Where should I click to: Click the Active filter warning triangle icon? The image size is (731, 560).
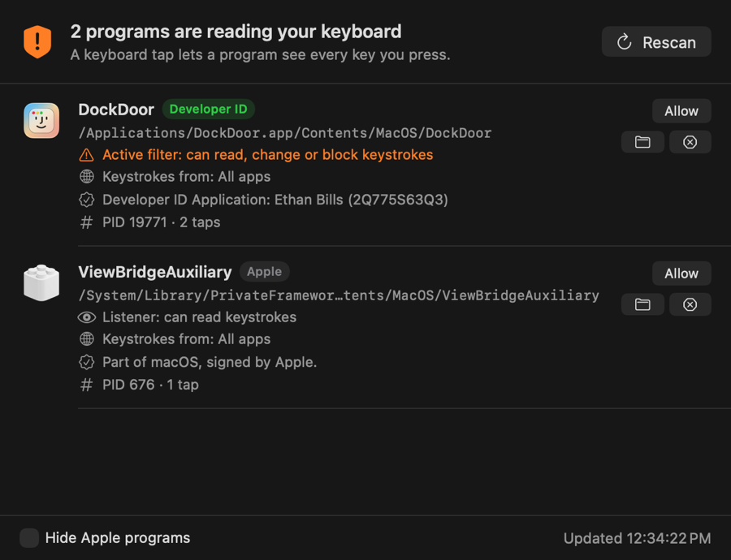click(x=87, y=155)
